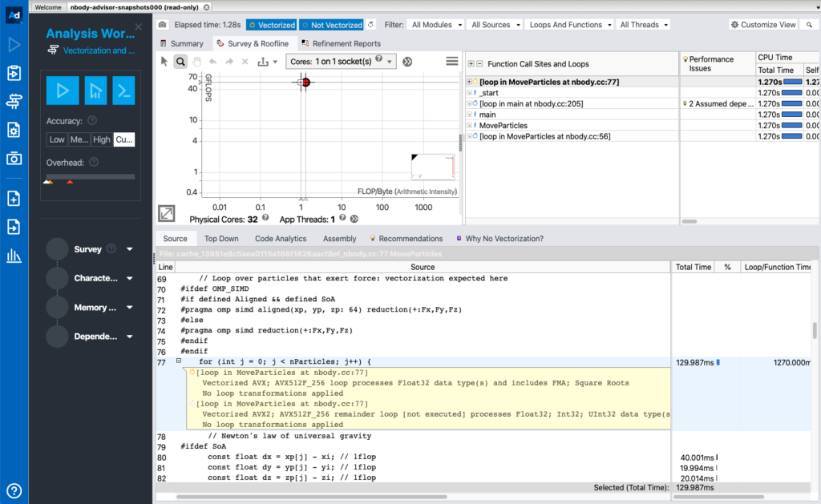Select the pan hand tool on chart
Viewport: 821px width, 504px height.
pos(196,61)
